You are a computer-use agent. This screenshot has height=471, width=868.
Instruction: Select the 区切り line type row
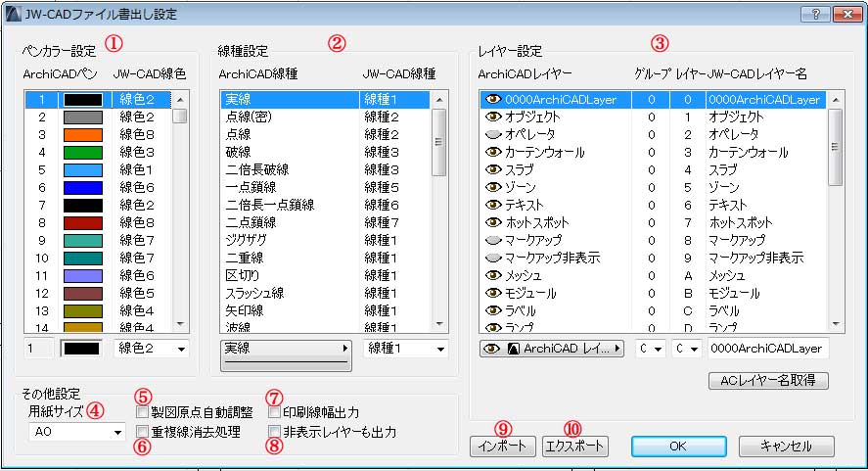tap(325, 275)
